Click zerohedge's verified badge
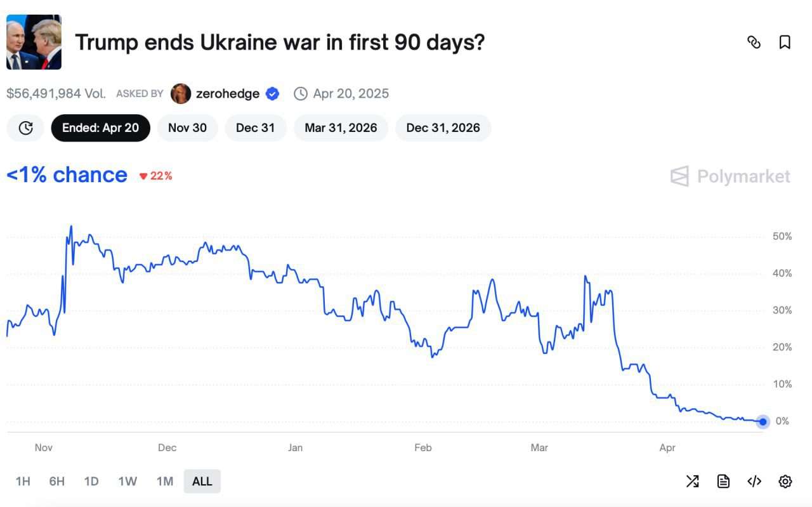 [x=272, y=94]
